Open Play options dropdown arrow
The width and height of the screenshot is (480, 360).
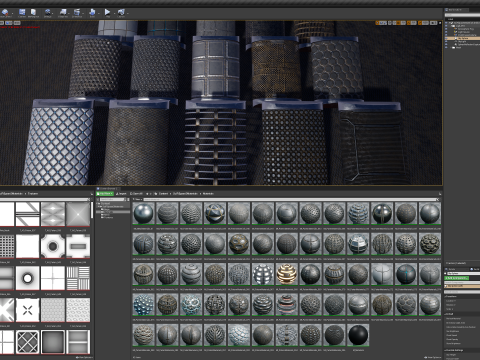[x=115, y=13]
